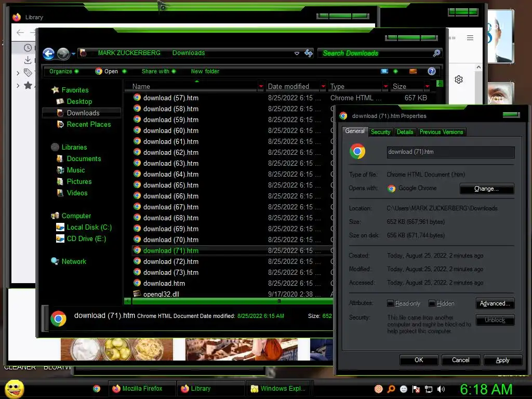Click the Explorer Back arrow button
532x399 pixels.
48,54
